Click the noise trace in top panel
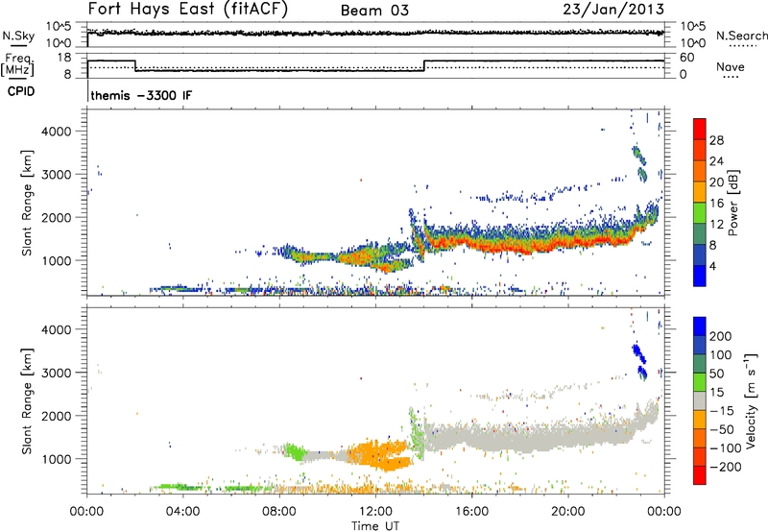The height and width of the screenshot is (532, 768). point(375,33)
